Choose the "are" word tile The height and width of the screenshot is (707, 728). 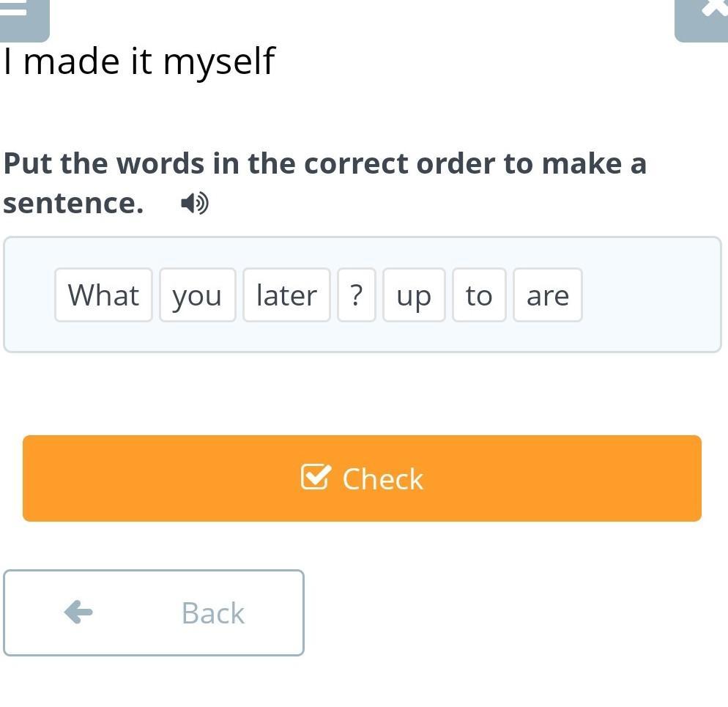[x=547, y=295]
